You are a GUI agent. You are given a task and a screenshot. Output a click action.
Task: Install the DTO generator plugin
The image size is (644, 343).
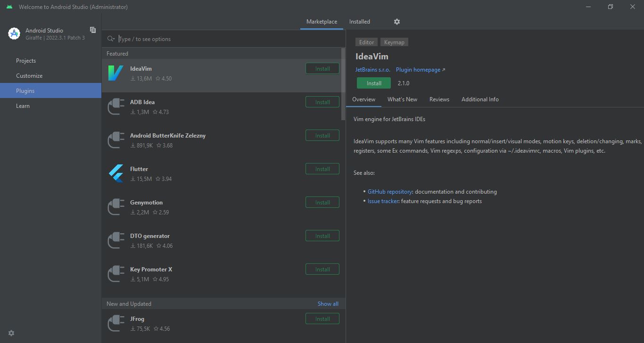pyautogui.click(x=322, y=236)
